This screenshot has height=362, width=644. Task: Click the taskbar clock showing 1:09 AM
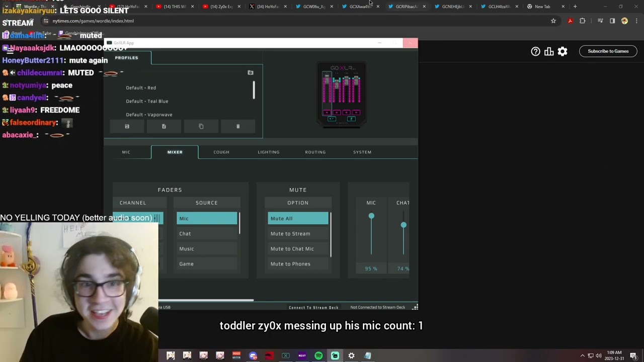coord(614,355)
